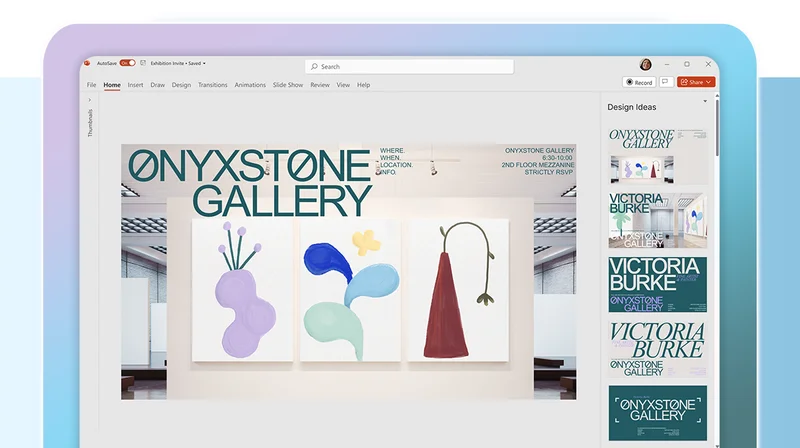Click the PowerPoint logo icon in title bar
Image resolution: width=800 pixels, height=448 pixels.
[x=87, y=63]
